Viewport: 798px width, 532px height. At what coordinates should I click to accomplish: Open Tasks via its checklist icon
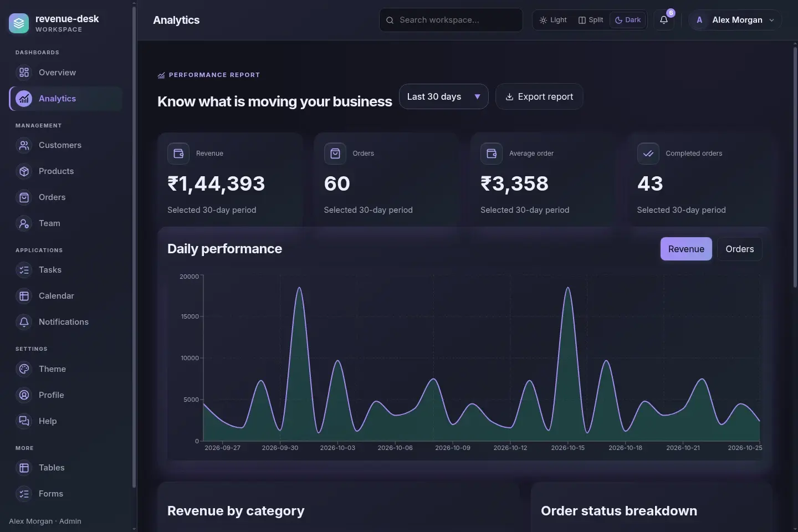24,270
